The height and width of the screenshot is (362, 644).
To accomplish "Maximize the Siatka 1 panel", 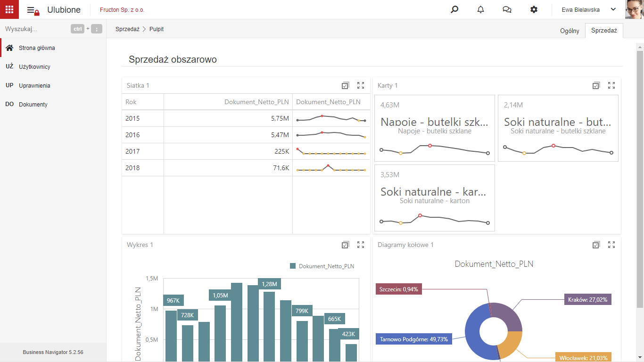I will [x=361, y=85].
